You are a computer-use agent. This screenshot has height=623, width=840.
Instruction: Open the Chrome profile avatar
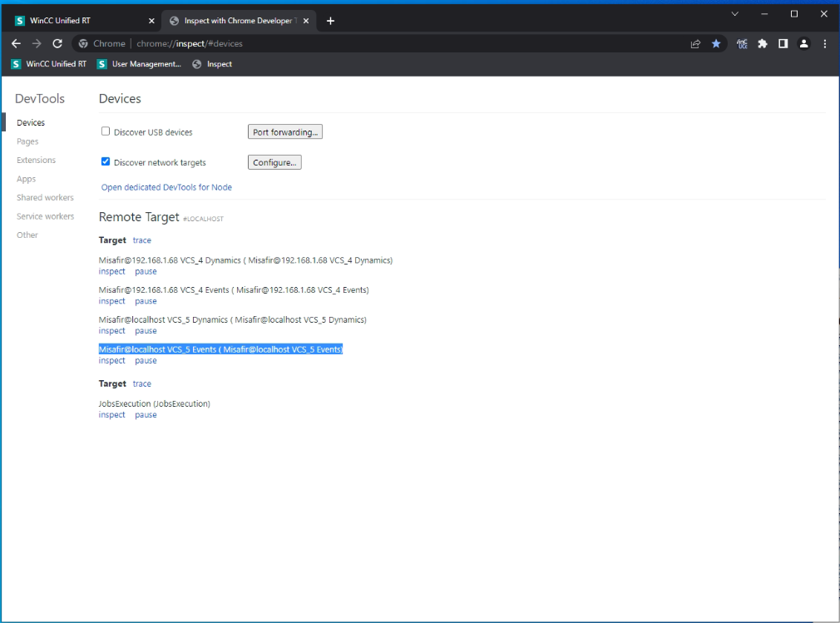803,44
